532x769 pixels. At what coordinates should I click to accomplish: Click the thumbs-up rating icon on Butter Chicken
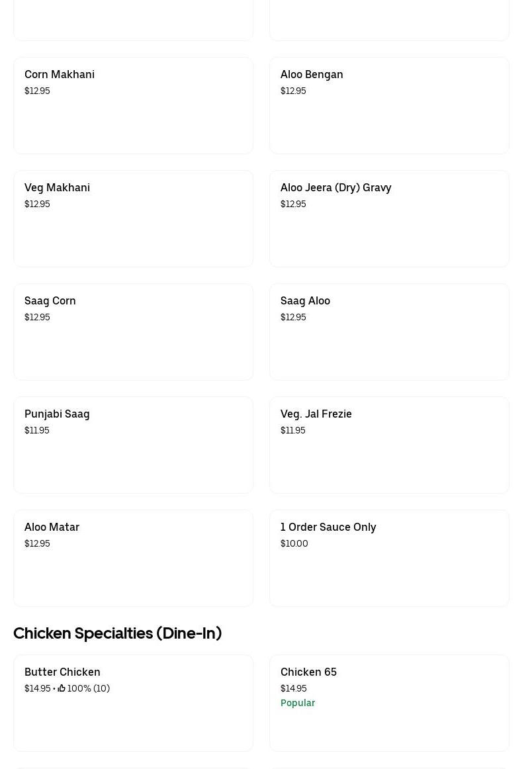point(62,688)
